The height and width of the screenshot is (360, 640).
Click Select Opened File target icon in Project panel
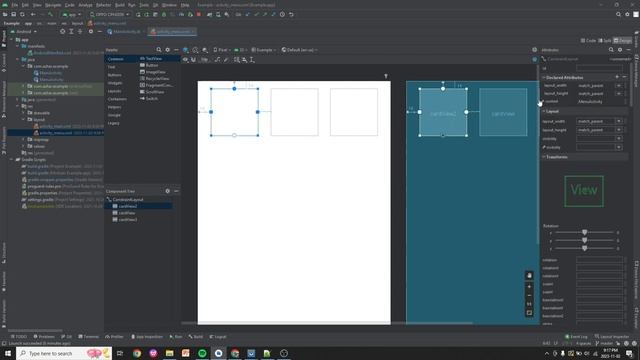pos(62,31)
